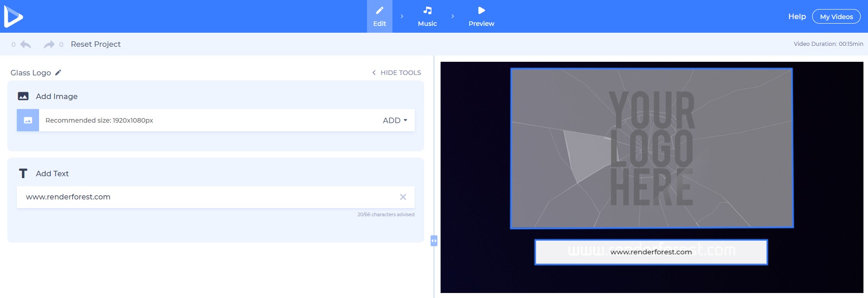Click the 20/66 characters advised note

386,214
